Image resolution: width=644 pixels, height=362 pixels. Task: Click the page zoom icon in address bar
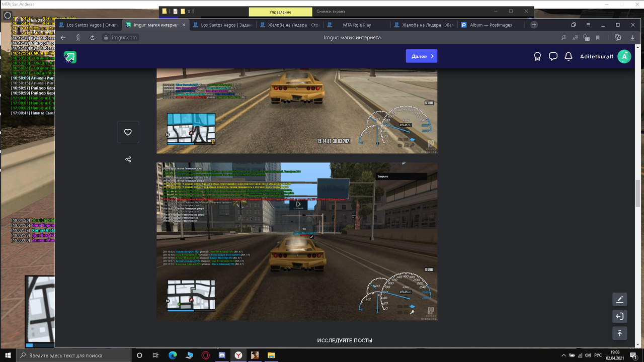point(564,38)
